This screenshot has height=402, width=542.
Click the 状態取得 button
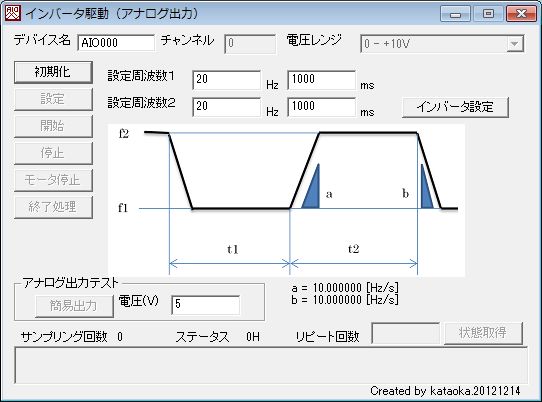483,333
